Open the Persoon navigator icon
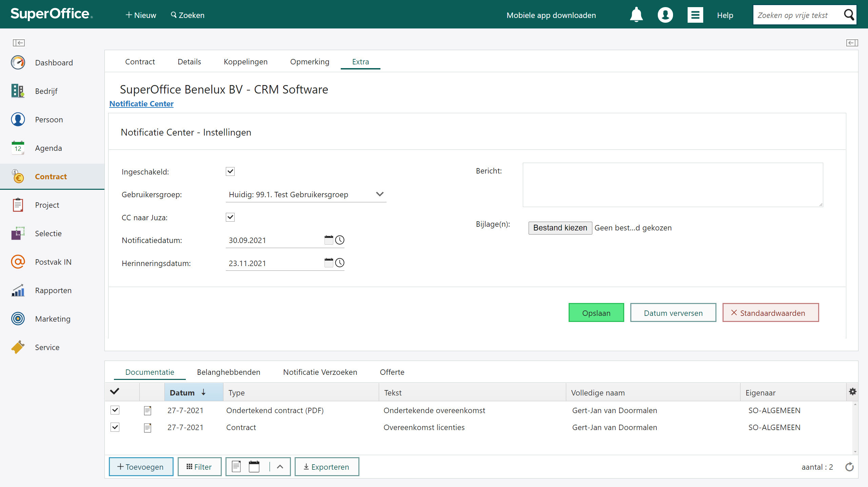868x487 pixels. pyautogui.click(x=18, y=119)
